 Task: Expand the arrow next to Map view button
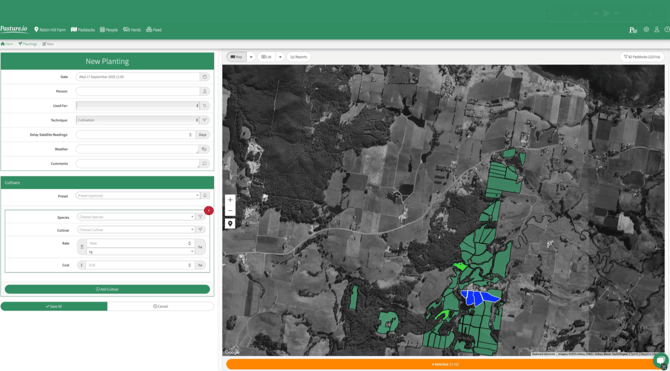point(251,57)
